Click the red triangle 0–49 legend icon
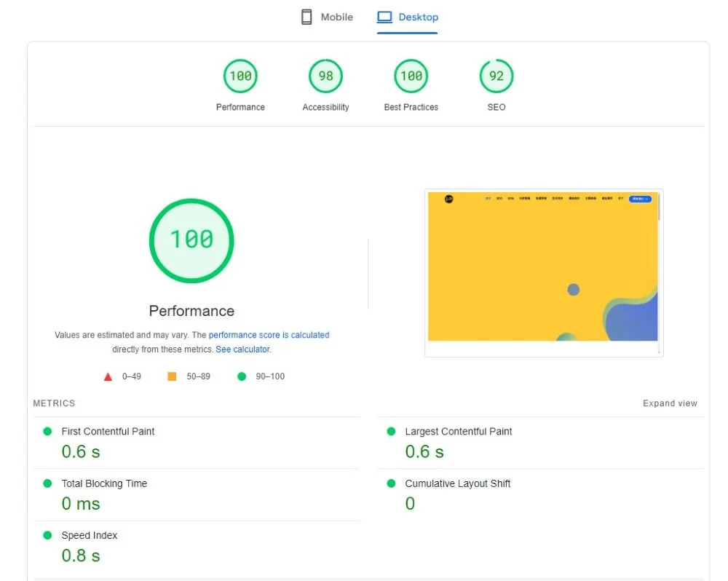The width and height of the screenshot is (728, 581). (108, 376)
